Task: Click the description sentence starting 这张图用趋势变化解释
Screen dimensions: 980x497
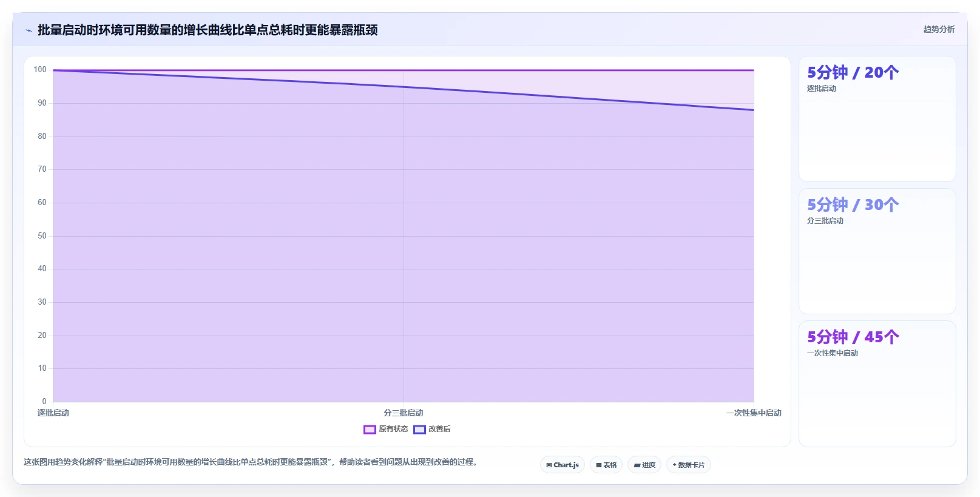Action: pyautogui.click(x=251, y=462)
